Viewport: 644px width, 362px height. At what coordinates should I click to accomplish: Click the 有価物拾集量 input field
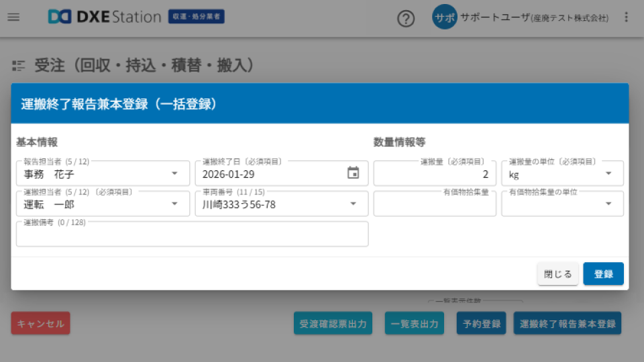point(435,204)
